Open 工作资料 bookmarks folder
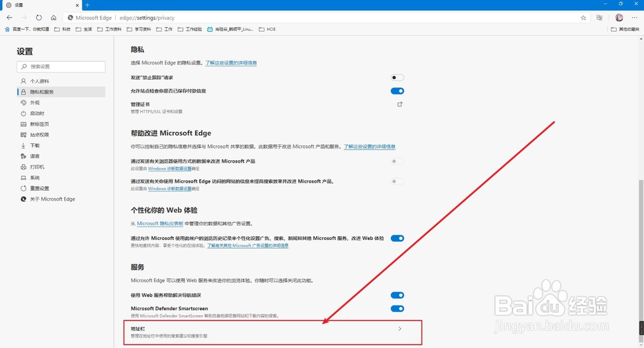Viewport: 644px width, 348px height. pyautogui.click(x=109, y=29)
